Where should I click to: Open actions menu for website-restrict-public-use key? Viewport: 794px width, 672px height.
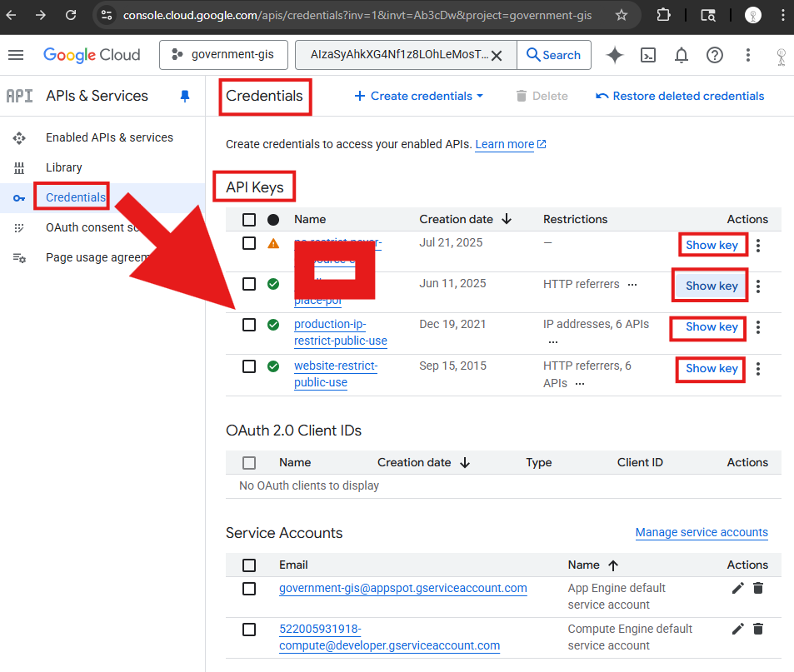pos(758,369)
